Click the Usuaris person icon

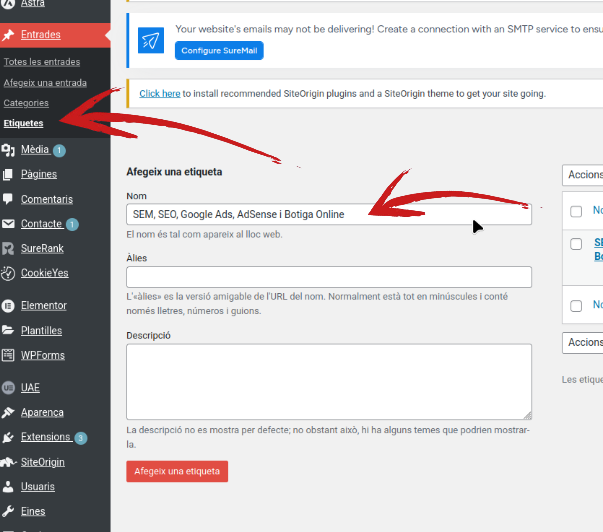[x=9, y=487]
